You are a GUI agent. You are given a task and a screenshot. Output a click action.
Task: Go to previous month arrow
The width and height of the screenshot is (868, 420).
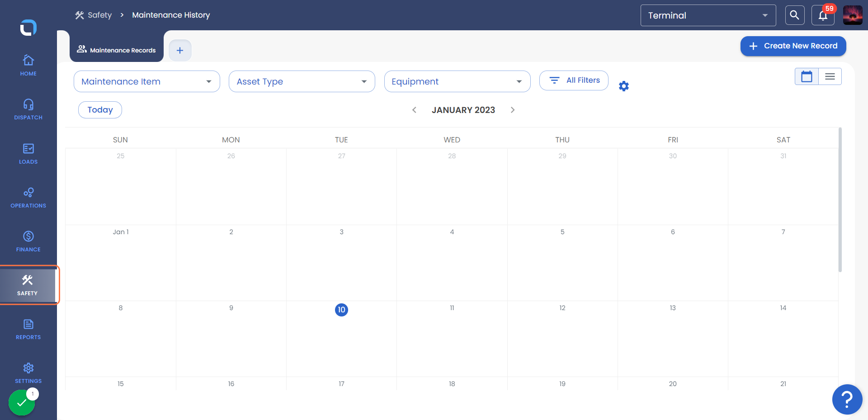pos(414,110)
